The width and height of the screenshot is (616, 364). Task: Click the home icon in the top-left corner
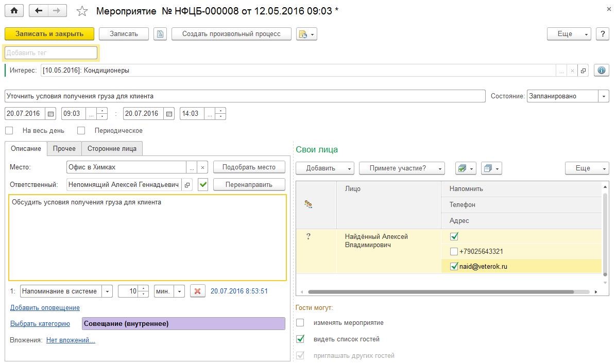13,10
